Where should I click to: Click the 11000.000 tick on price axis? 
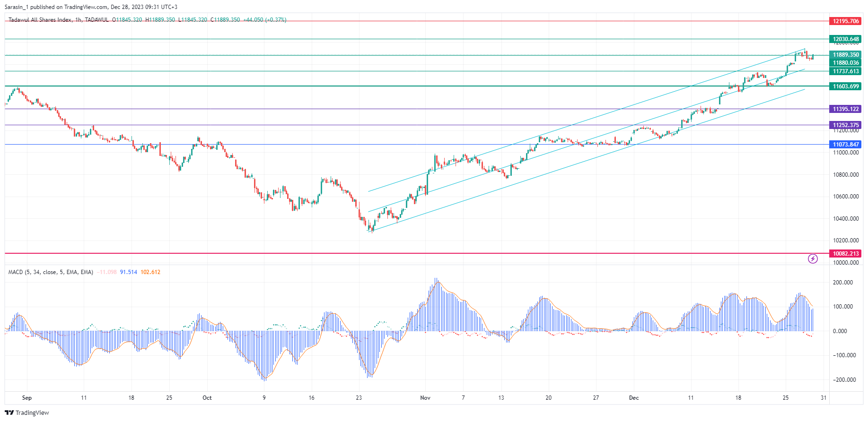(x=846, y=153)
